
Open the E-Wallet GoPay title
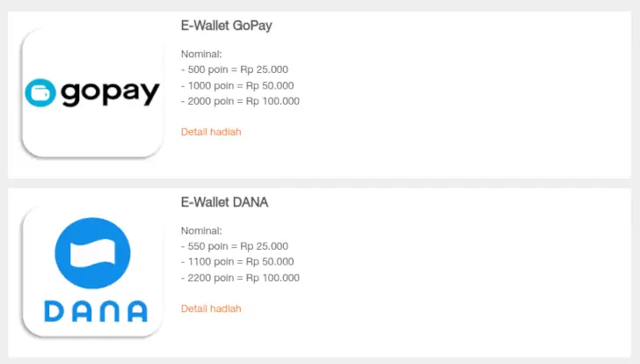[226, 25]
